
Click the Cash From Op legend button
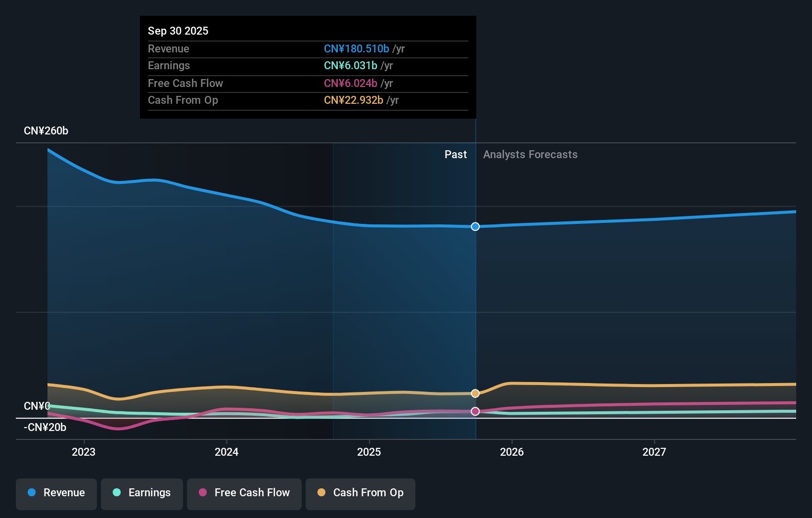click(x=360, y=494)
